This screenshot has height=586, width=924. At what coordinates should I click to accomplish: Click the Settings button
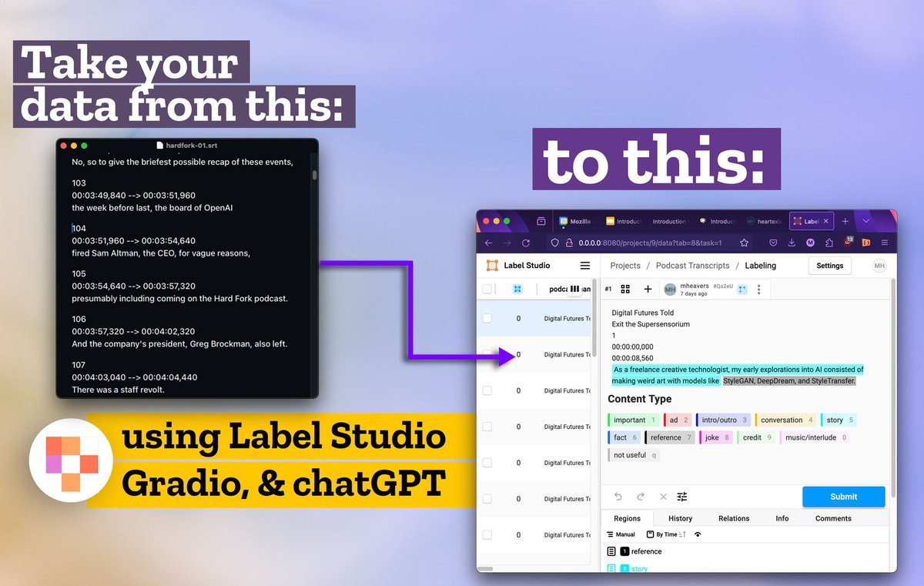pos(829,266)
